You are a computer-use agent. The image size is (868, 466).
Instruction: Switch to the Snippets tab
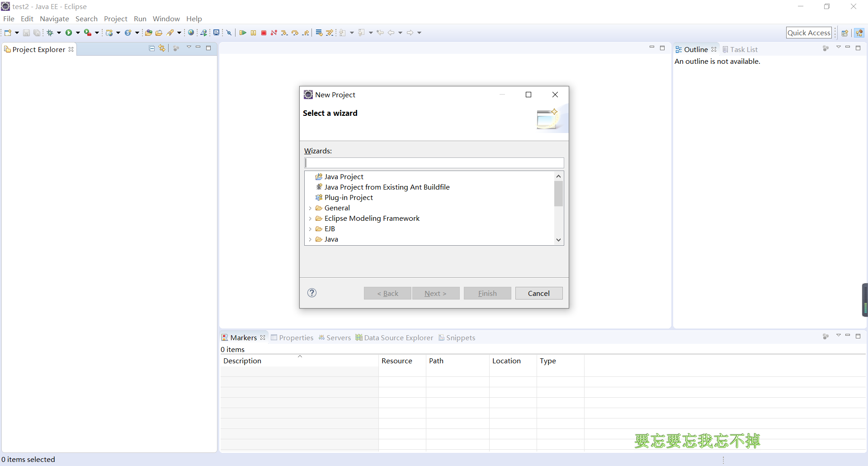click(457, 338)
